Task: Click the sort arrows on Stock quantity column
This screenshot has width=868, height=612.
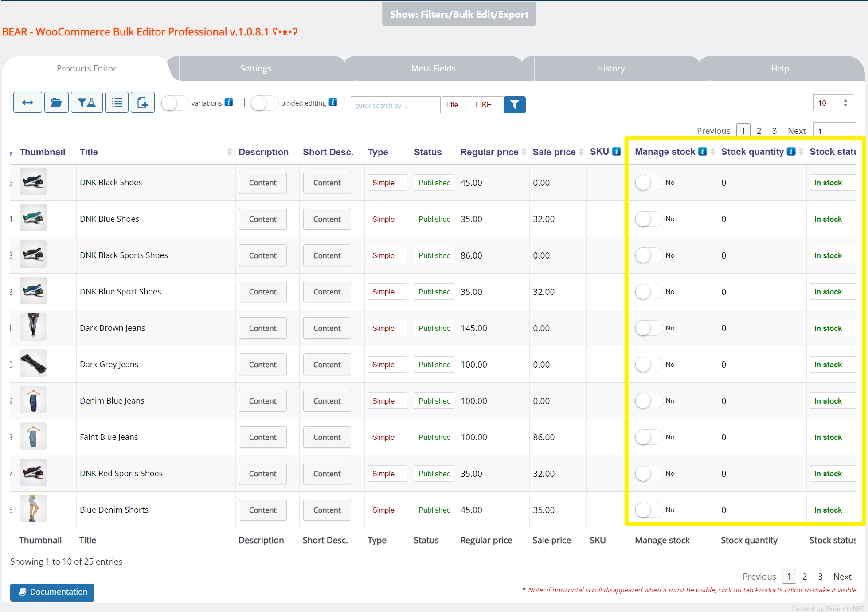Action: [x=801, y=152]
